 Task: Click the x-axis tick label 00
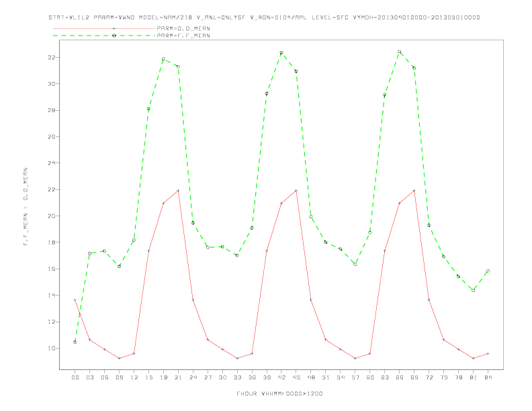point(75,377)
